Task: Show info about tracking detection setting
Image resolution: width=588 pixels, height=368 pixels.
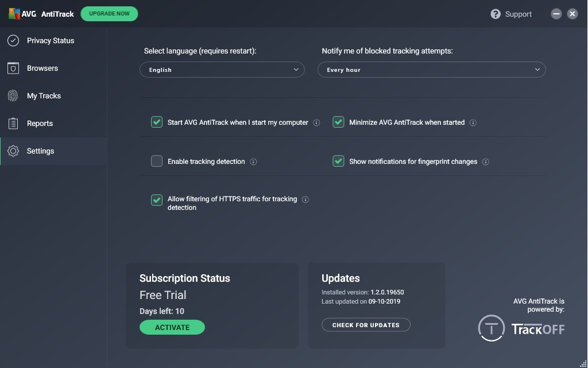Action: click(253, 162)
